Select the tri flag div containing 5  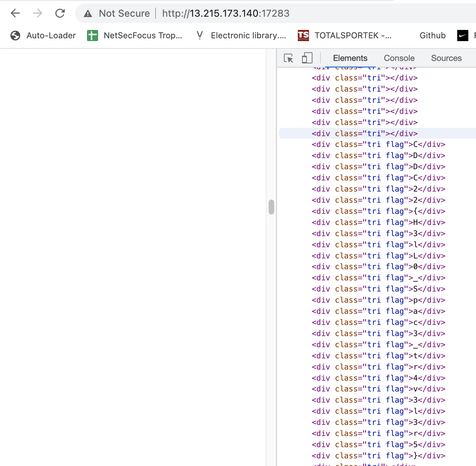(x=379, y=444)
